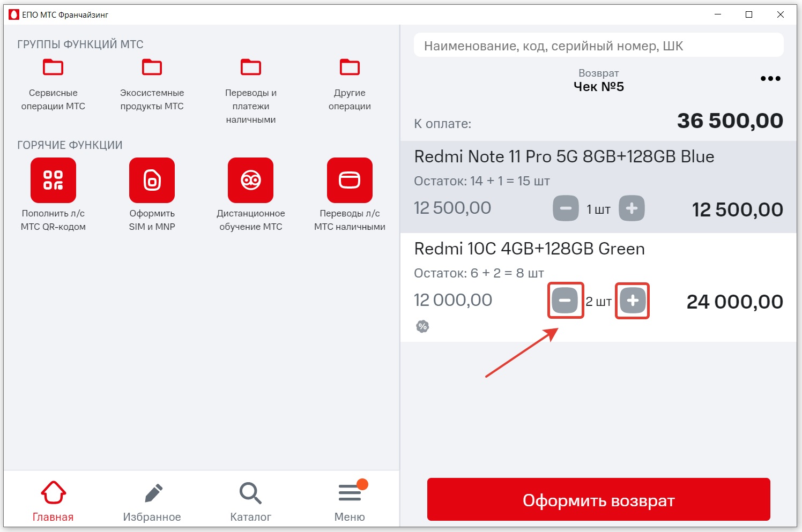
Task: Increase quantity of Redmi Note 11 Pro
Action: pos(632,208)
